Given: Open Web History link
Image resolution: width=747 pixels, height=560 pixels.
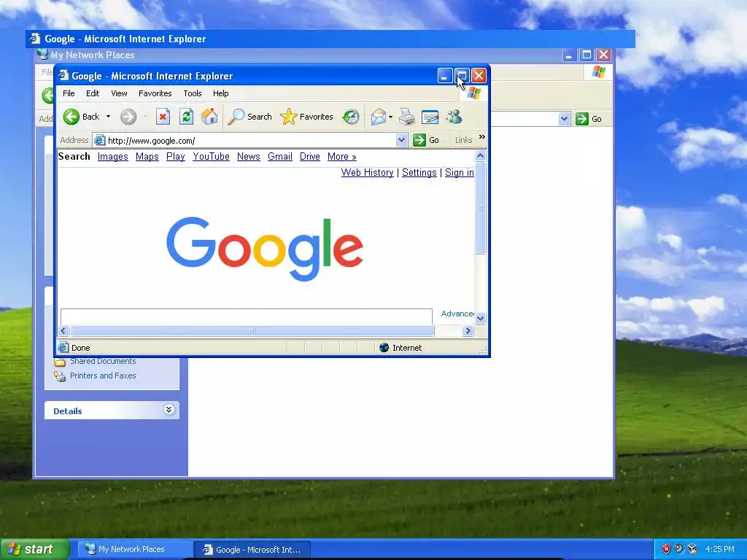Looking at the screenshot, I should click(368, 172).
